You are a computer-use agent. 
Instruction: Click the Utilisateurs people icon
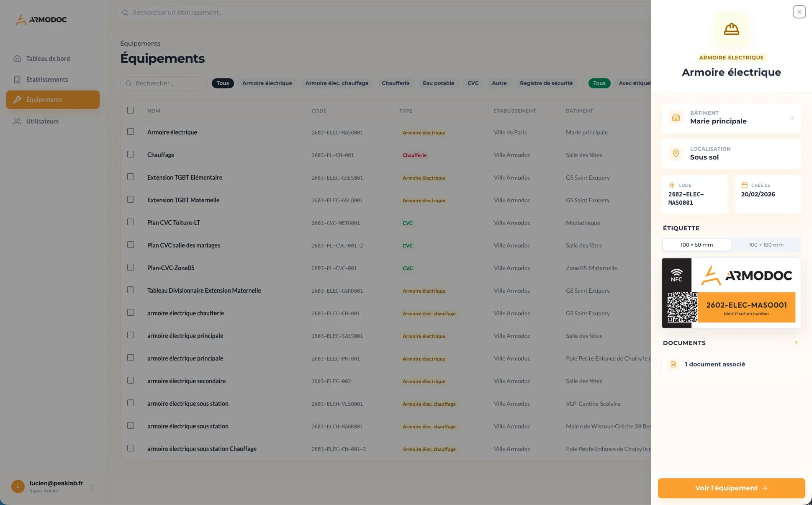coord(17,121)
